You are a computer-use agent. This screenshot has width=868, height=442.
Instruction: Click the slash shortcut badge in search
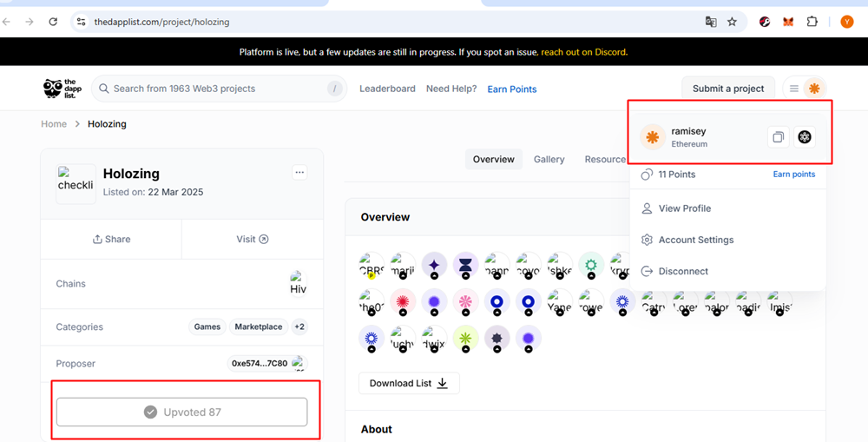pos(334,89)
